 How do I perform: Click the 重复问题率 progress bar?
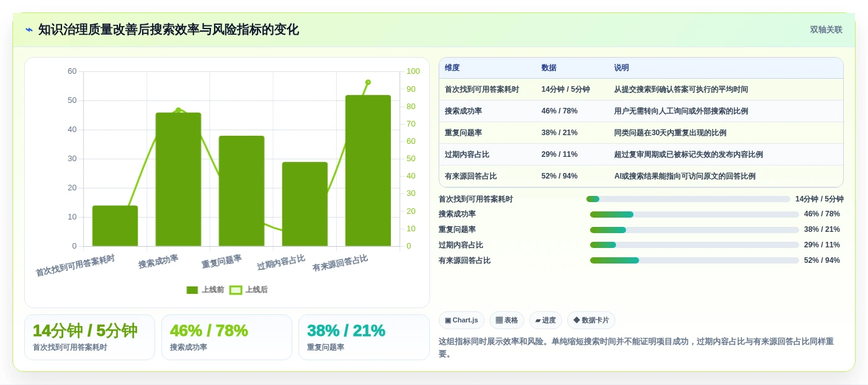pyautogui.click(x=694, y=230)
